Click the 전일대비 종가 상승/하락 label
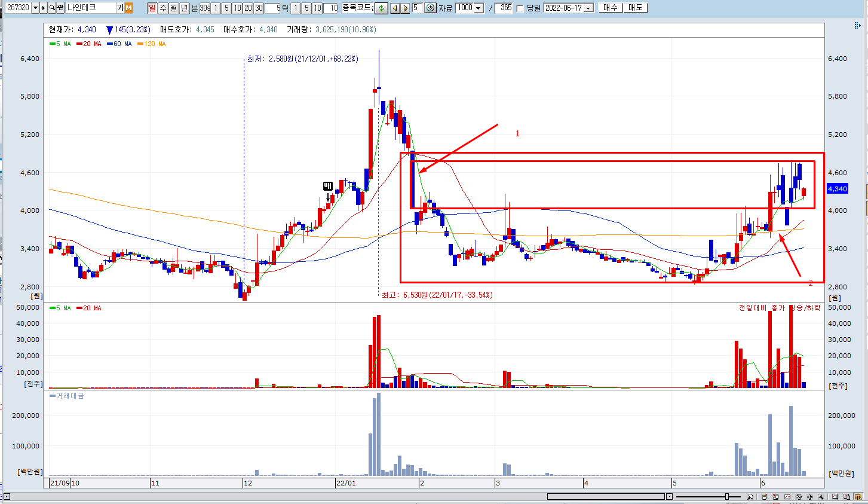 point(780,307)
